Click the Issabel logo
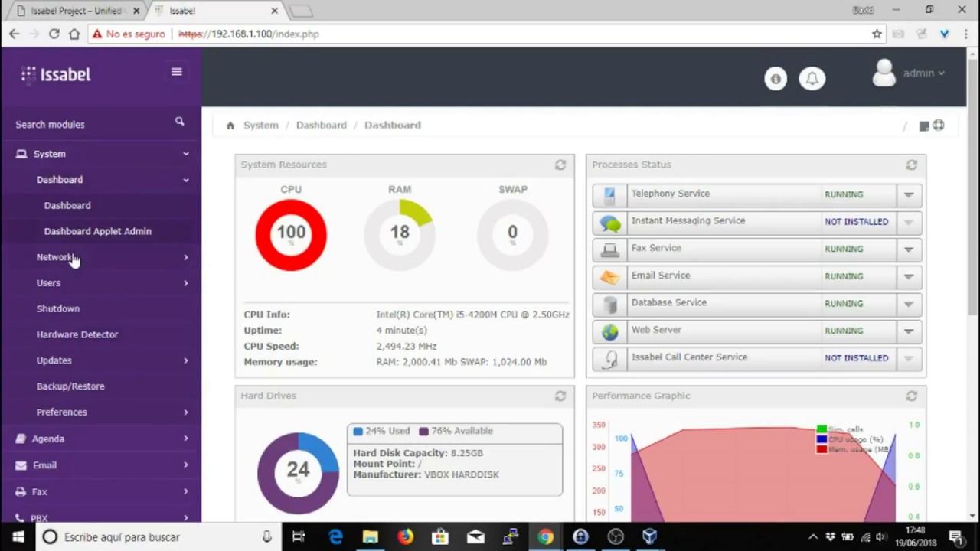 pyautogui.click(x=56, y=74)
